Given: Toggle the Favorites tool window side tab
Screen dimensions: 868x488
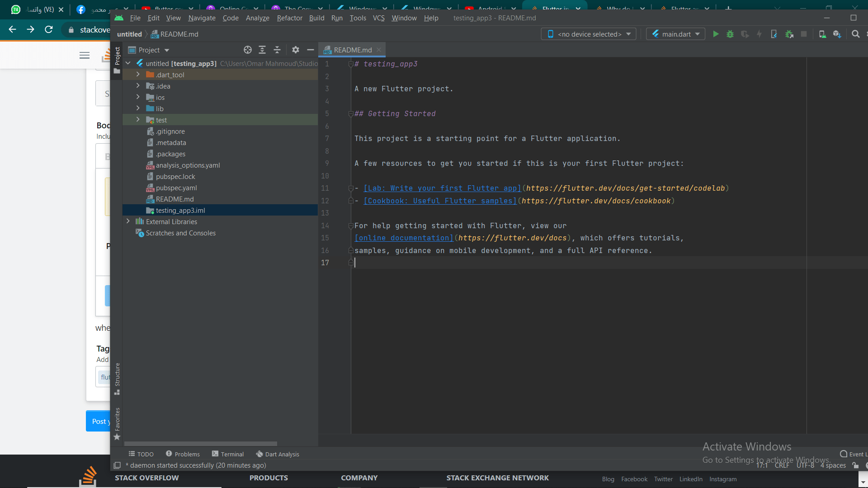Looking at the screenshot, I should (117, 419).
